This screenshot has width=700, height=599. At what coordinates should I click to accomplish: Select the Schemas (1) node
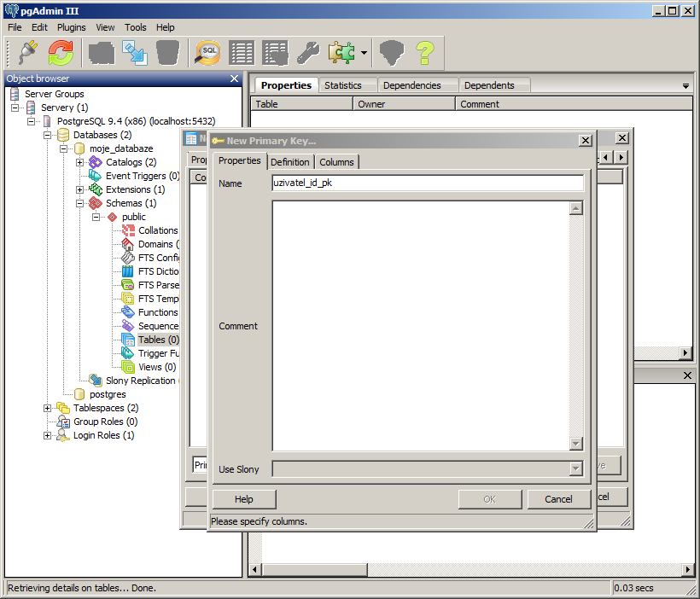[x=131, y=203]
